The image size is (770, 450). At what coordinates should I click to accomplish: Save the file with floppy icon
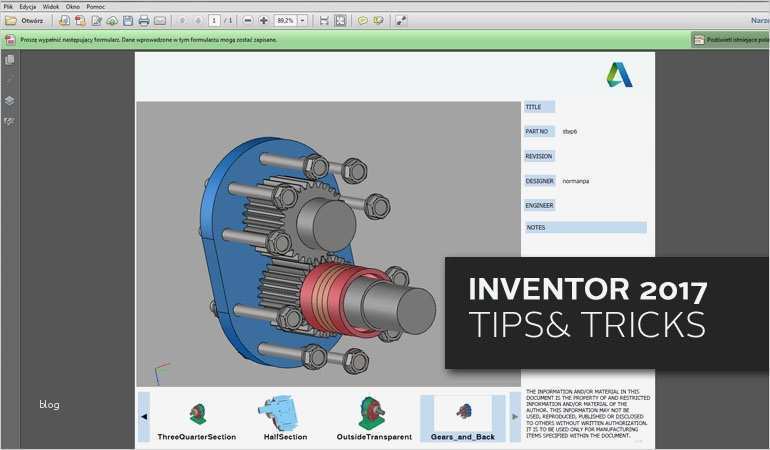click(x=128, y=21)
